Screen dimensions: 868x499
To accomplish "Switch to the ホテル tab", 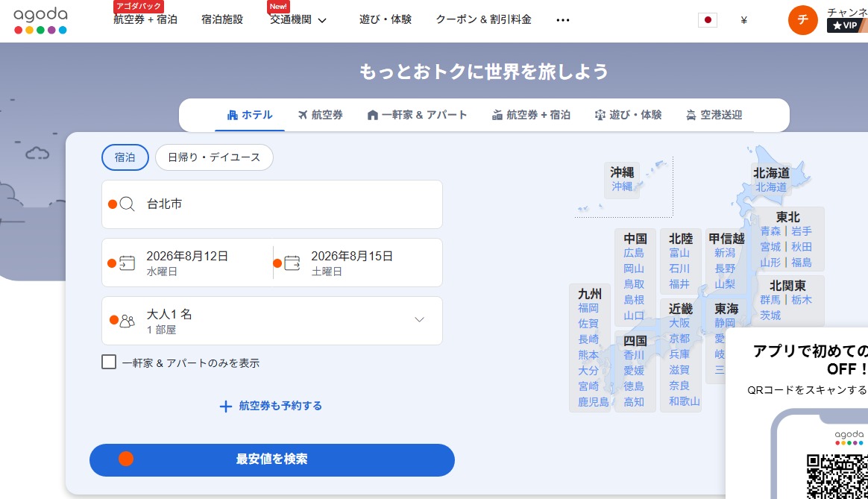I will [250, 115].
